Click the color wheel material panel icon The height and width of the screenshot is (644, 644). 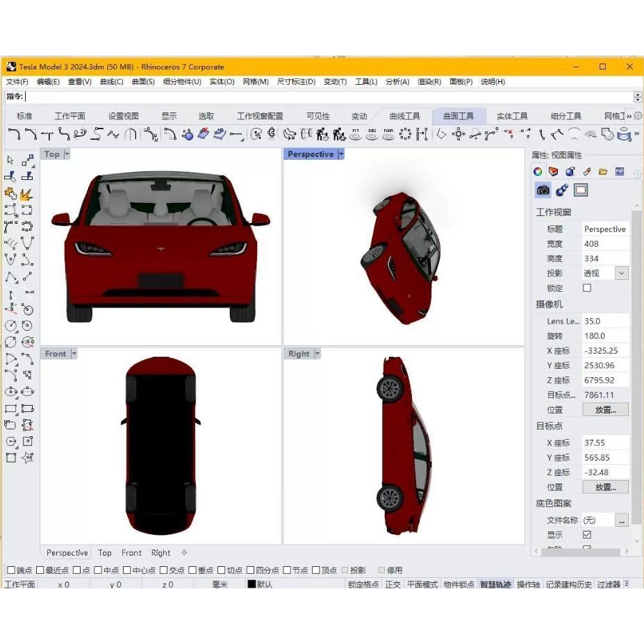pos(538,172)
